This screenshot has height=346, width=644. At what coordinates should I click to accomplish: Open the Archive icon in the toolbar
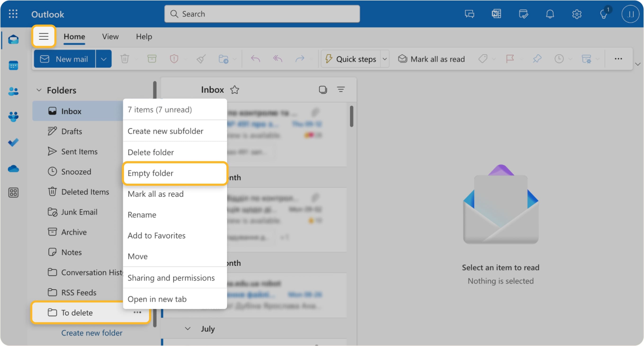click(152, 59)
